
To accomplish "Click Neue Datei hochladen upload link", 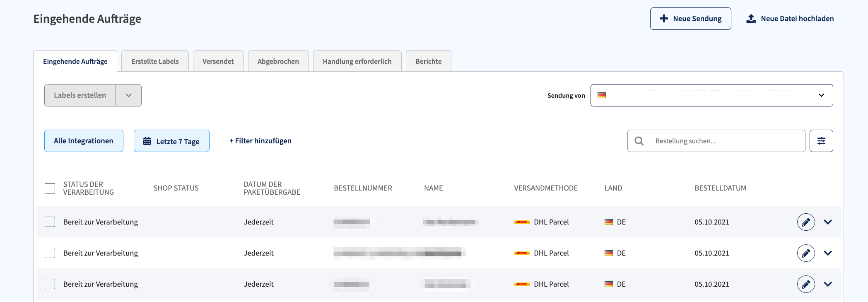I will click(x=790, y=19).
